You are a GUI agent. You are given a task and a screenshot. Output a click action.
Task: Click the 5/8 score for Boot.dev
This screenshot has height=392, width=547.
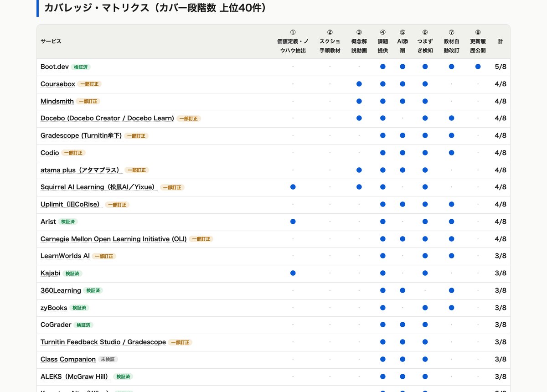pos(501,67)
